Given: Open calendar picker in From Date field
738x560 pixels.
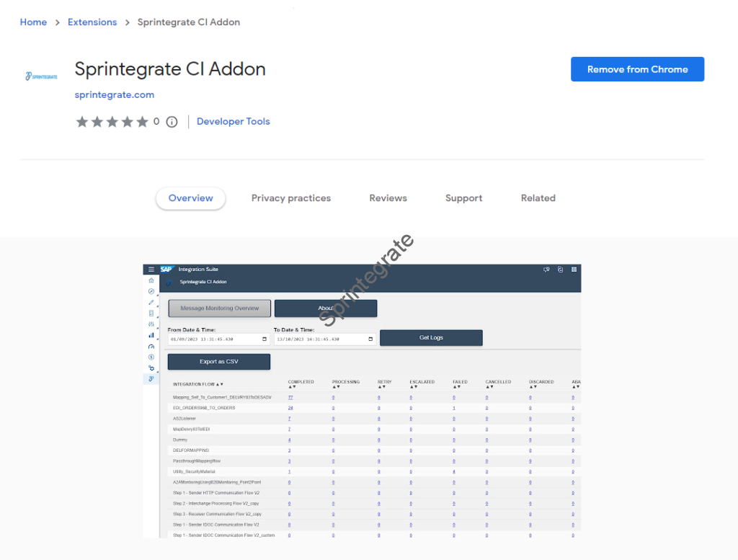Looking at the screenshot, I should (x=264, y=339).
